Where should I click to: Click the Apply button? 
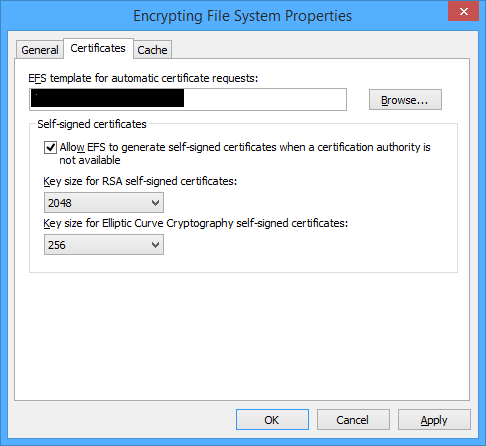coord(434,420)
